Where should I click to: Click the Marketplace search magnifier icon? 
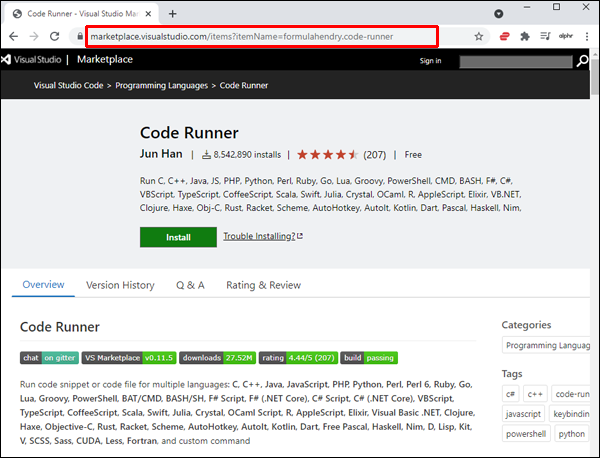582,61
